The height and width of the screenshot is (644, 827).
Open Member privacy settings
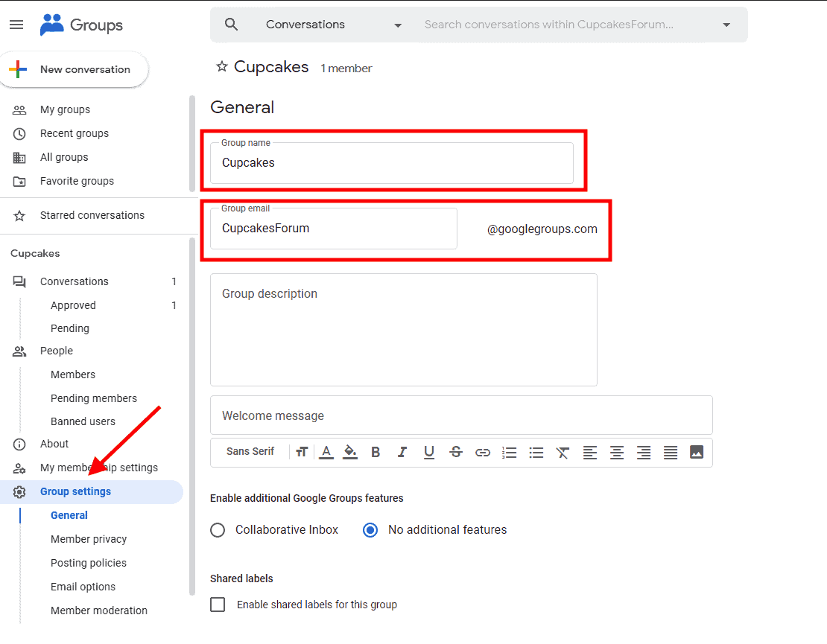coord(89,539)
